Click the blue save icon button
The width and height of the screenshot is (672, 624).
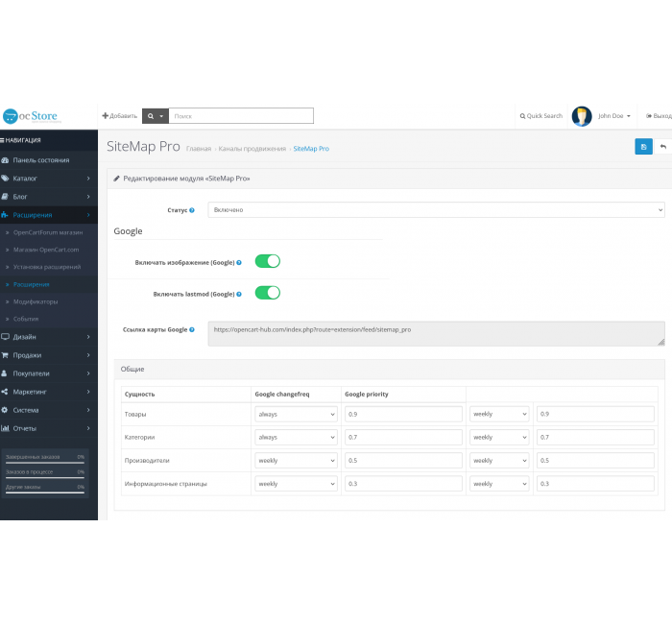643,146
